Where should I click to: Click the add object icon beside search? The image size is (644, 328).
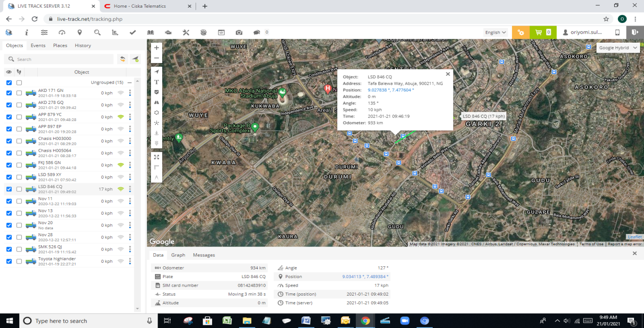[x=135, y=59]
